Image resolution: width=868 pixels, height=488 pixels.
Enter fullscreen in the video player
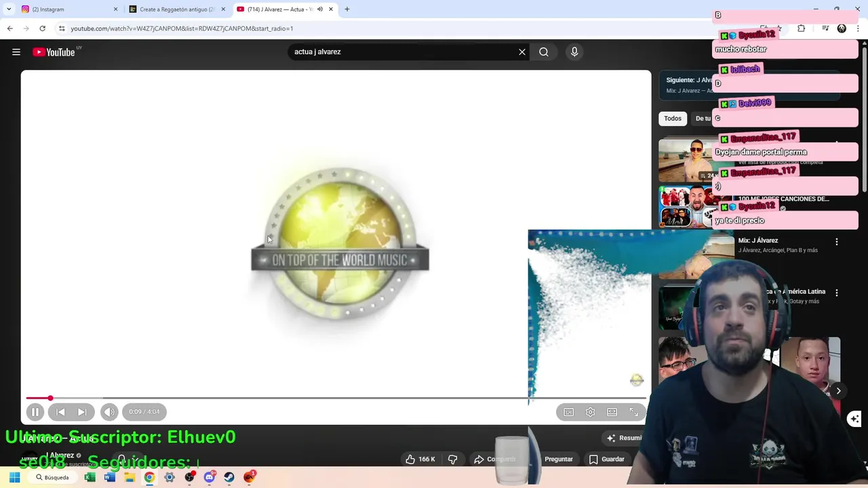tap(634, 412)
